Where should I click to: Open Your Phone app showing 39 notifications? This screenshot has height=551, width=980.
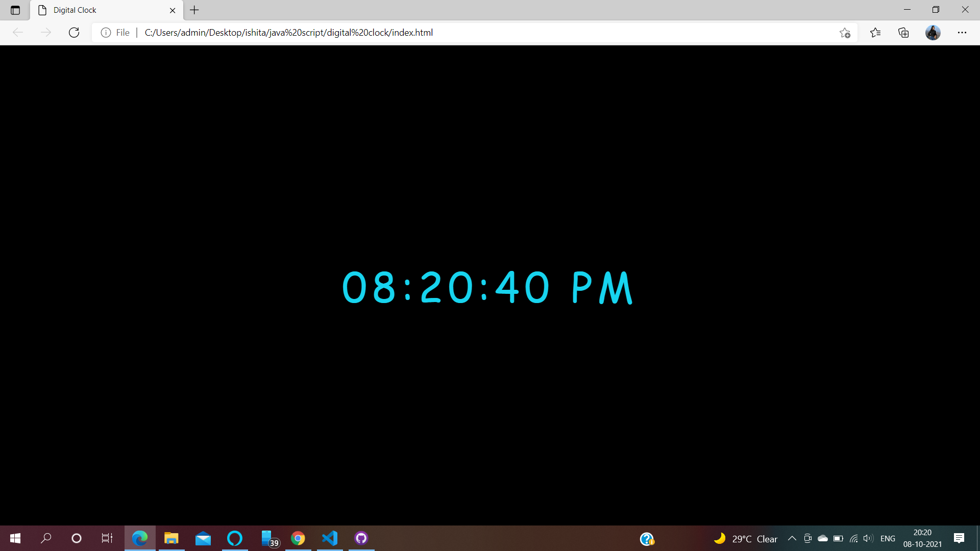266,538
